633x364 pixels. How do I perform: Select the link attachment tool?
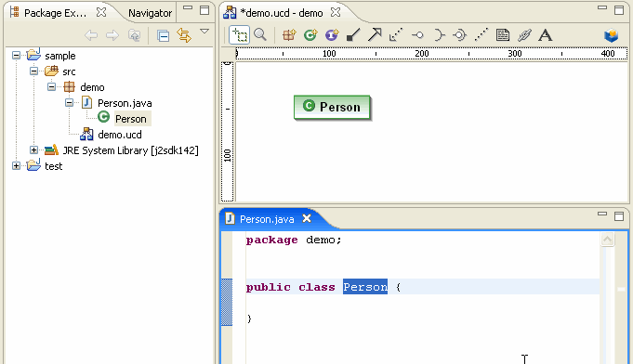point(524,35)
